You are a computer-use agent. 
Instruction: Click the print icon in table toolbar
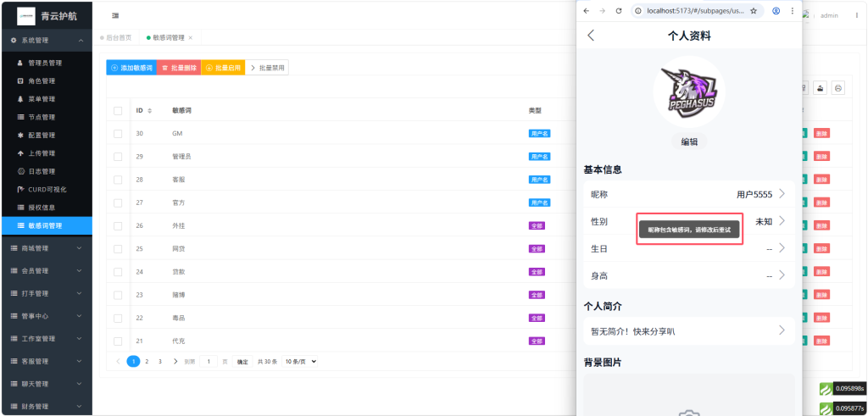(x=838, y=88)
